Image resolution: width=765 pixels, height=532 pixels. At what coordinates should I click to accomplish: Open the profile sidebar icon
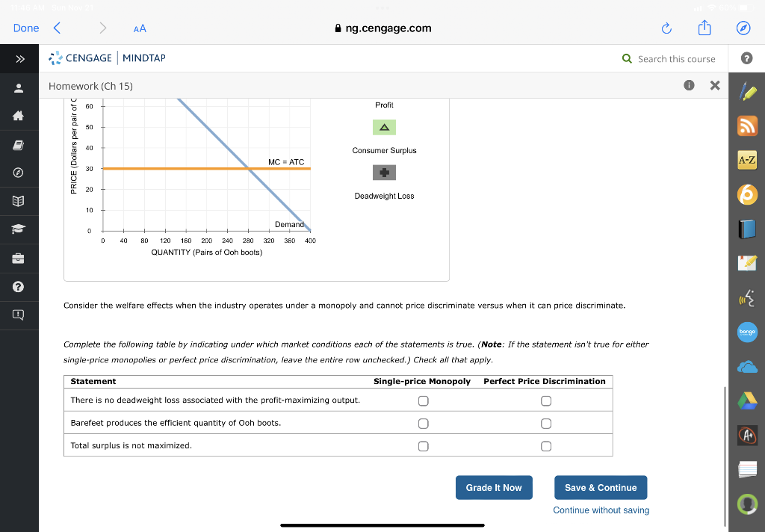click(19, 87)
